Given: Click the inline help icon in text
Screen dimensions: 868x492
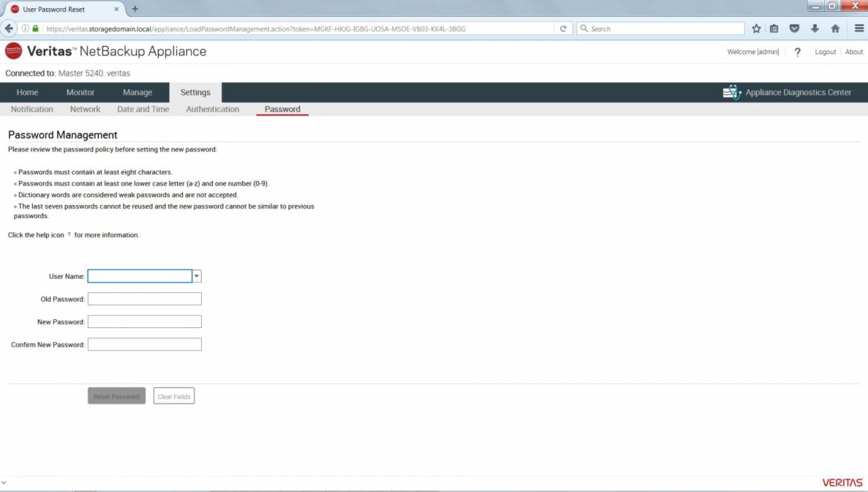Looking at the screenshot, I should [69, 234].
